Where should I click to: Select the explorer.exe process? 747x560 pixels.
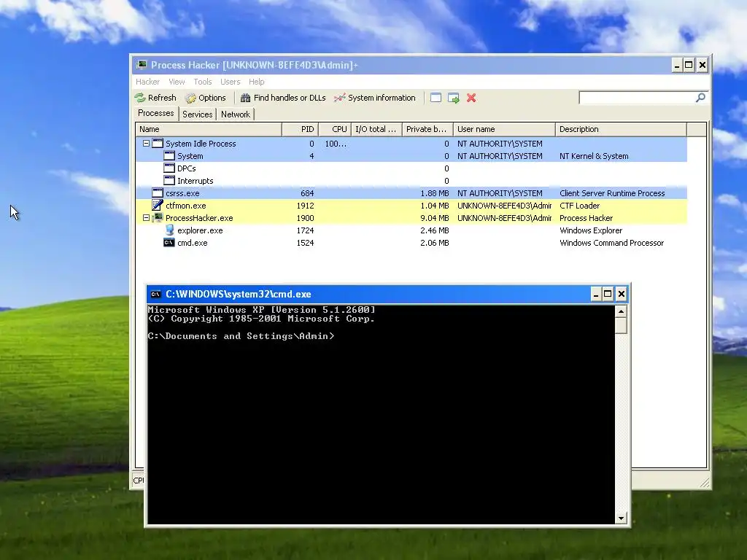coord(411,230)
